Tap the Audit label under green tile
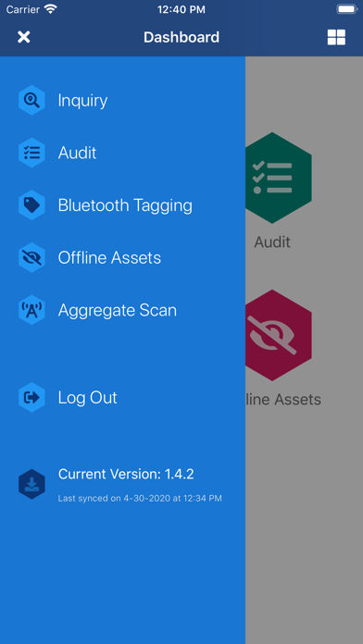363x644 pixels. click(x=272, y=241)
